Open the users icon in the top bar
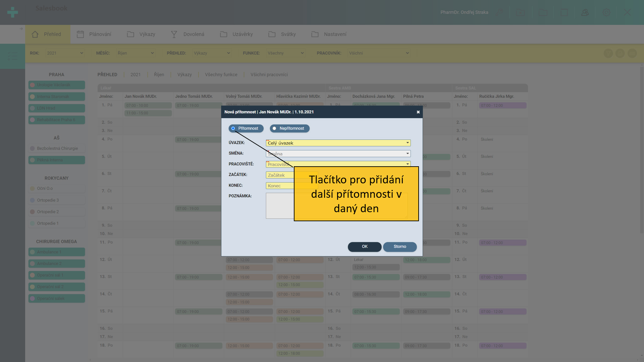 pyautogui.click(x=585, y=12)
